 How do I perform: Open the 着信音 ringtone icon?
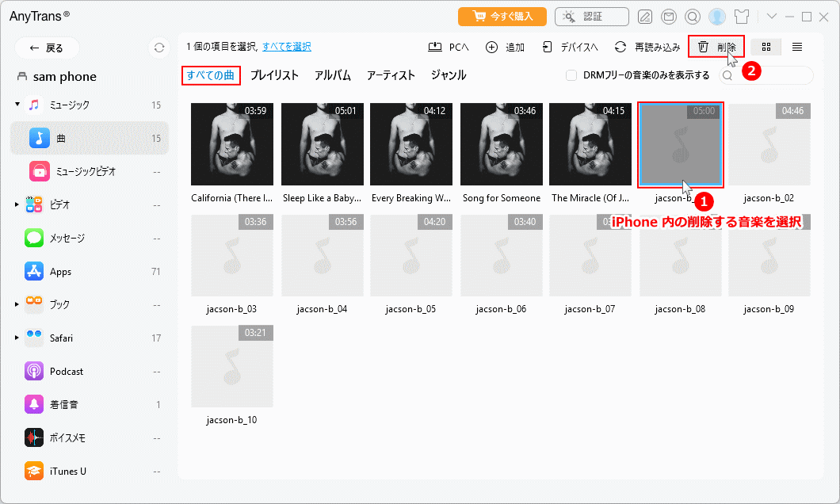coord(34,404)
